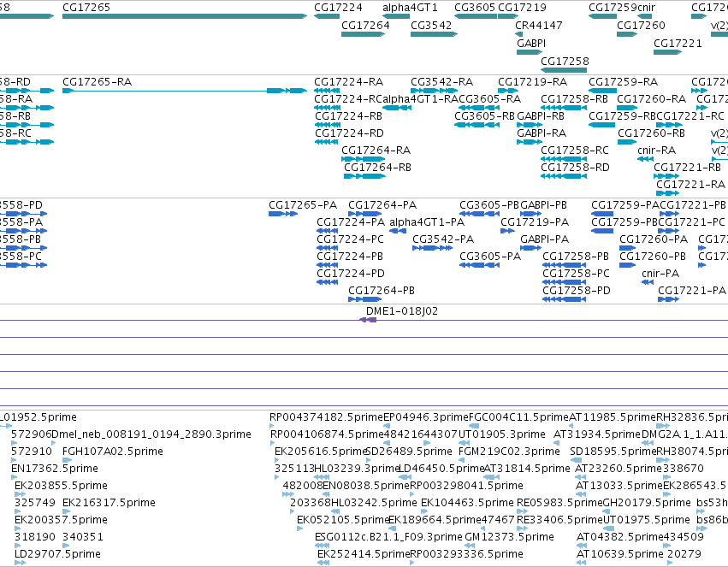The width and height of the screenshot is (728, 567).
Task: Select the EK104463.5prime EST label
Action: (x=467, y=504)
